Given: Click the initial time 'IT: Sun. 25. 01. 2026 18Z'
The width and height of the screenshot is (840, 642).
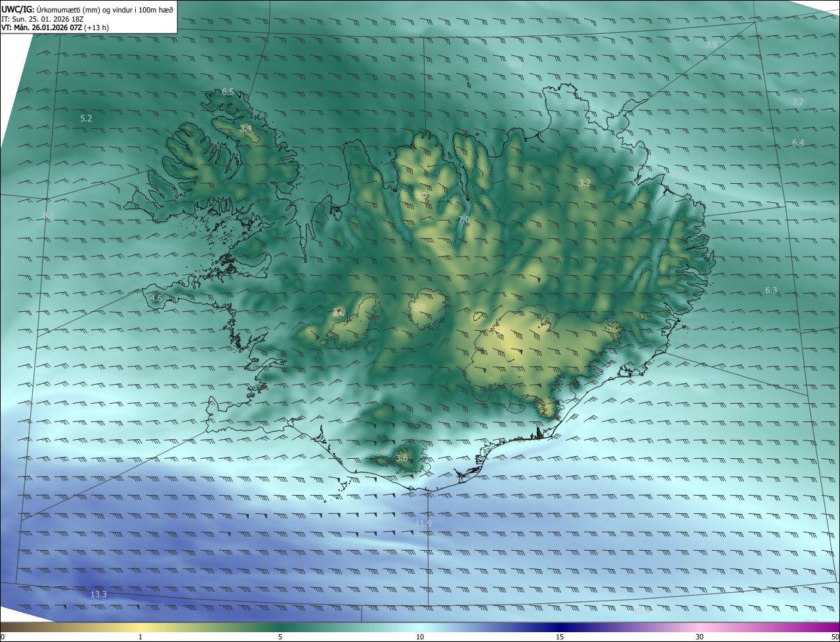Looking at the screenshot, I should click(x=43, y=19).
